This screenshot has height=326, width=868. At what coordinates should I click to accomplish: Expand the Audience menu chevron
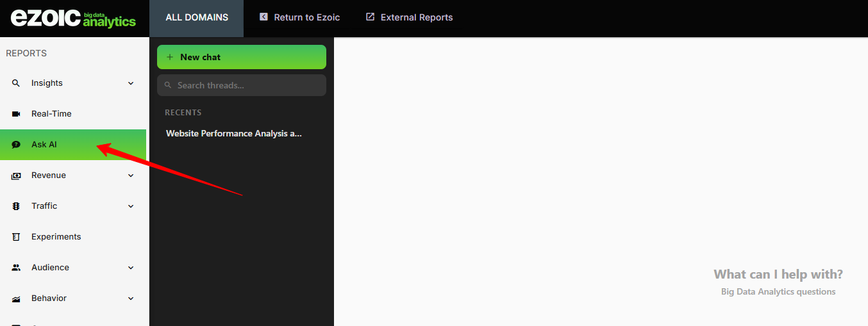[x=131, y=268]
